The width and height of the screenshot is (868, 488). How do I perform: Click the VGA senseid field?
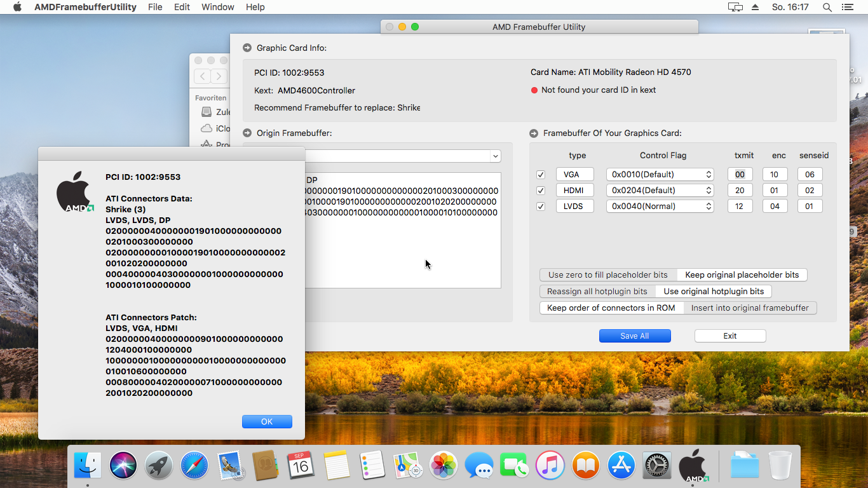810,174
